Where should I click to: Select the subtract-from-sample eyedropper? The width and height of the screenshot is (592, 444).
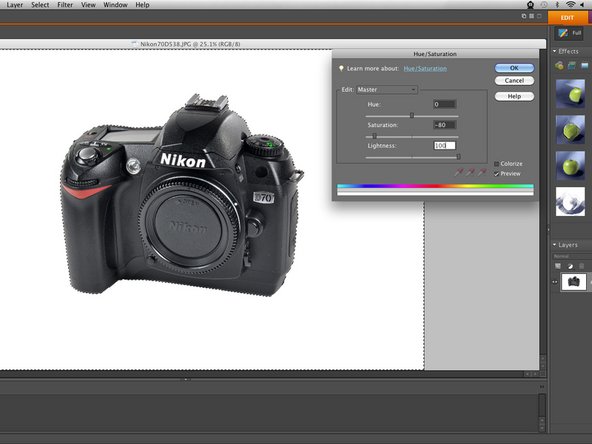pyautogui.click(x=482, y=173)
